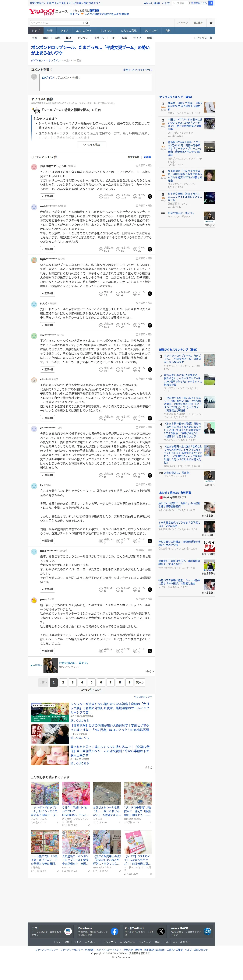The height and width of the screenshot is (980, 243).
Task: Click shopping cart ふるさと納税 promo icon
Action: (82, 14)
